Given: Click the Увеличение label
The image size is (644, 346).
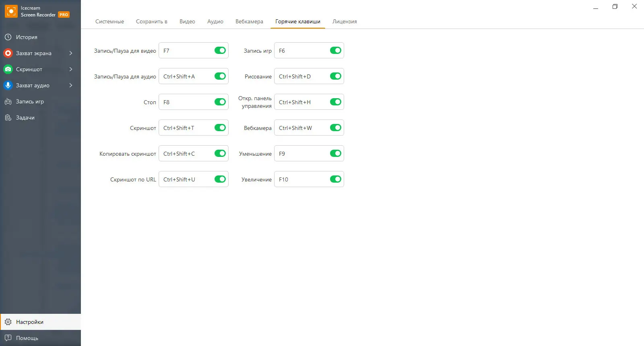Looking at the screenshot, I should pyautogui.click(x=256, y=179).
